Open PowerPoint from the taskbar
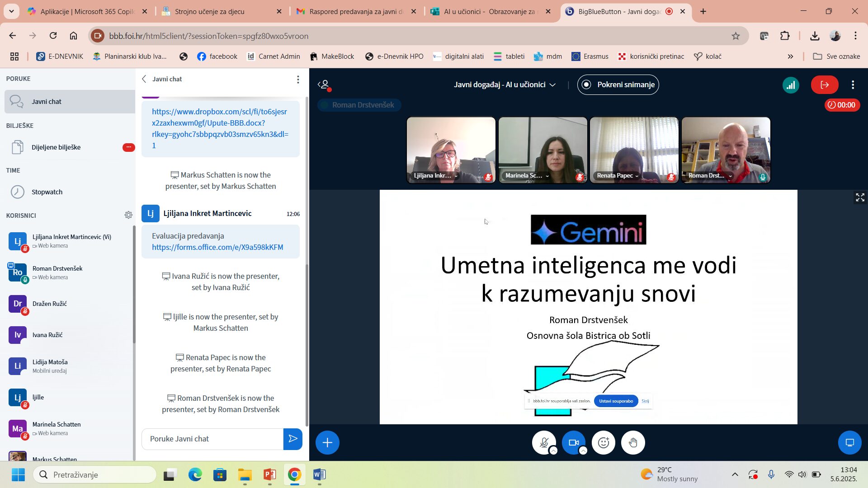 pyautogui.click(x=270, y=474)
